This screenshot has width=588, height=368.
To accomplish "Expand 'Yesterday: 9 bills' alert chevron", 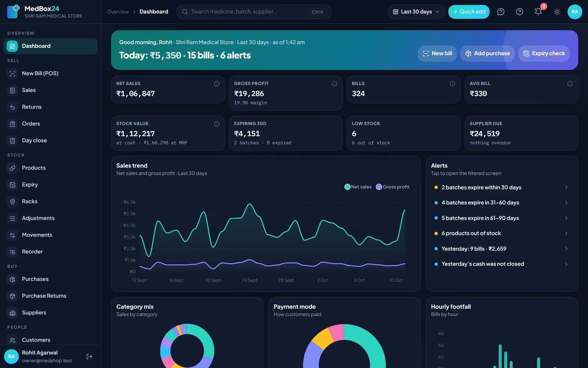I will click(x=566, y=249).
